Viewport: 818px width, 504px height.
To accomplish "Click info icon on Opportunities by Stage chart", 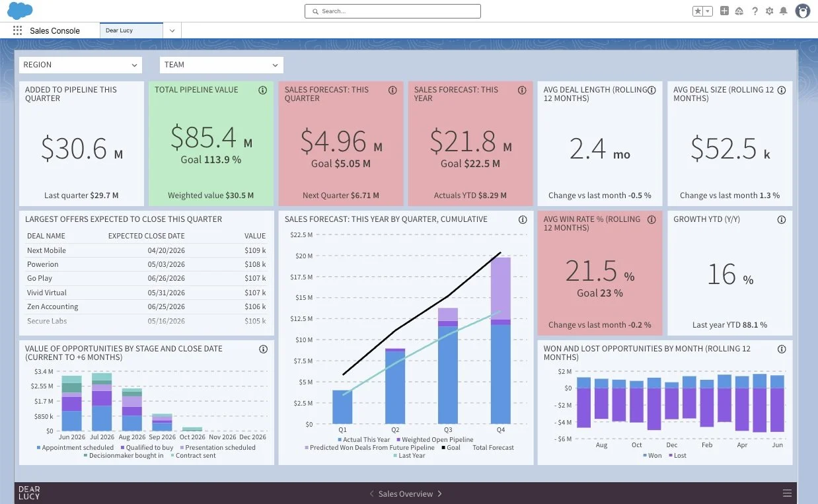I will 263,349.
